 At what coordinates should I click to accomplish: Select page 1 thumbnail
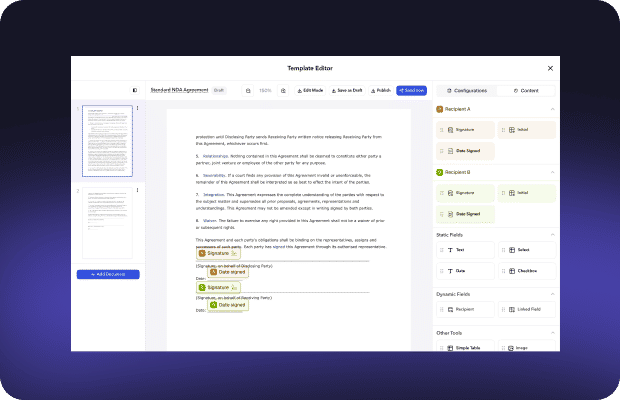point(108,141)
